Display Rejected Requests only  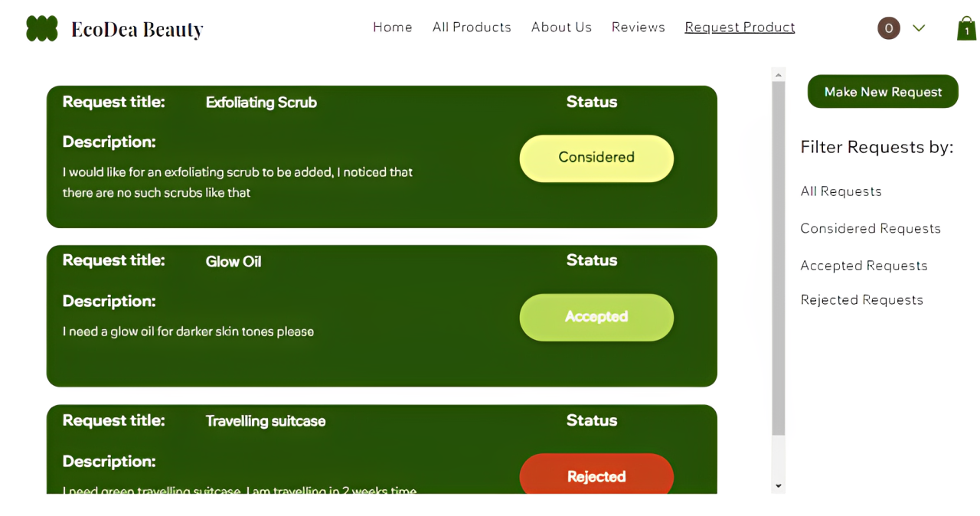(861, 299)
